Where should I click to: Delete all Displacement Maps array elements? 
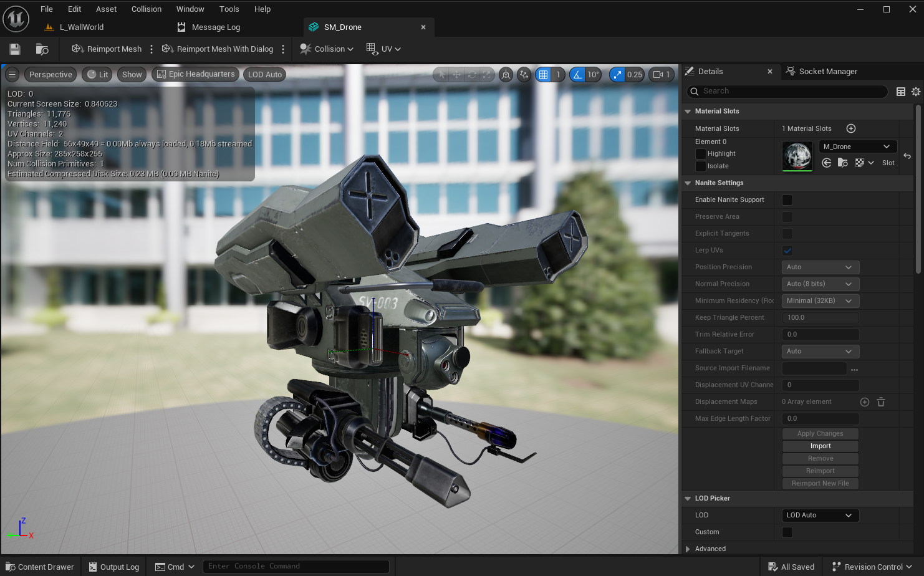point(881,402)
